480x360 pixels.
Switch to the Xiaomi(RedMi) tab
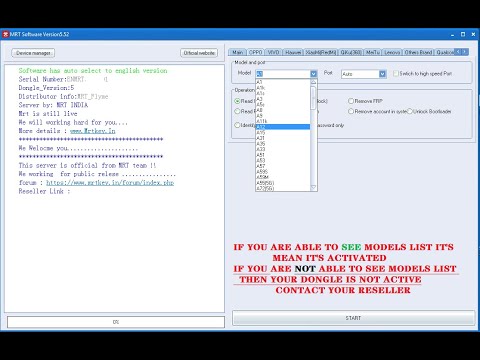(x=321, y=52)
